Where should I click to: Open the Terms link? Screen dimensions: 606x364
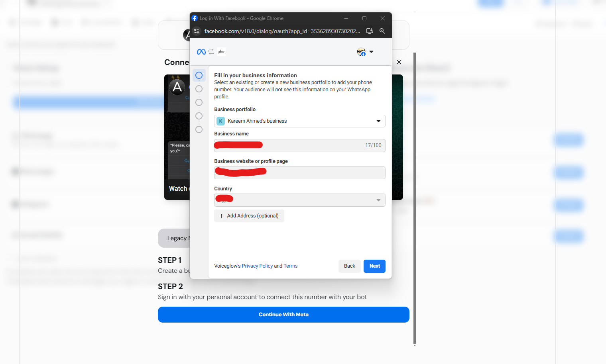[291, 266]
